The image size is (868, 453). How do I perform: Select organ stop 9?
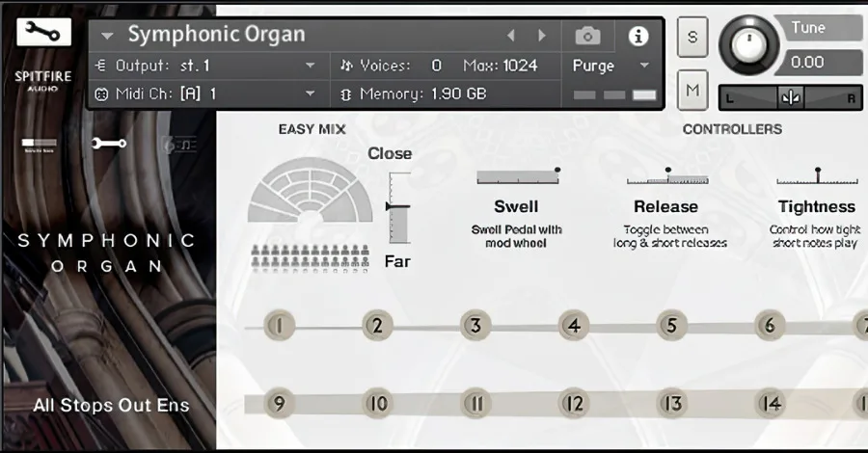point(279,404)
